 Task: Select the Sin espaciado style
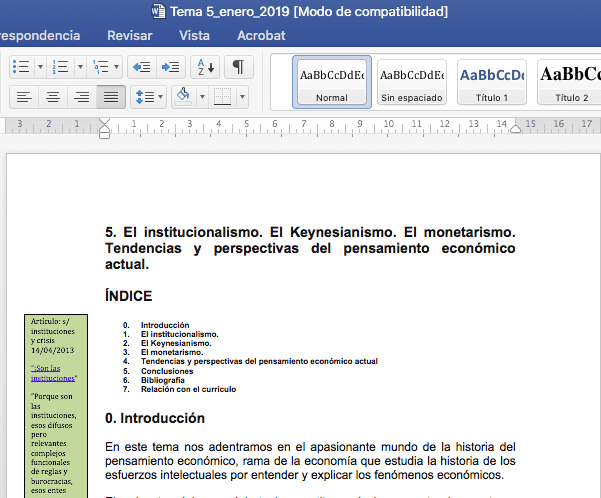(x=412, y=82)
